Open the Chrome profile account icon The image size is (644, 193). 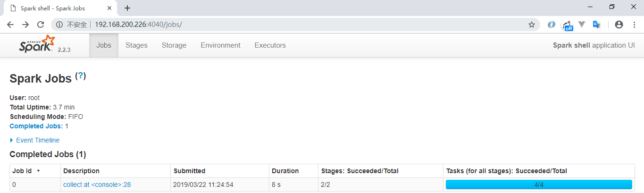point(619,25)
